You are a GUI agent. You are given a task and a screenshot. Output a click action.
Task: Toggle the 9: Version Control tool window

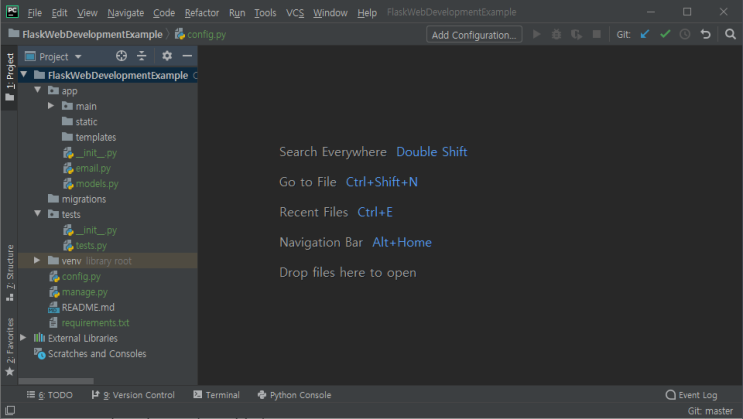(x=133, y=395)
